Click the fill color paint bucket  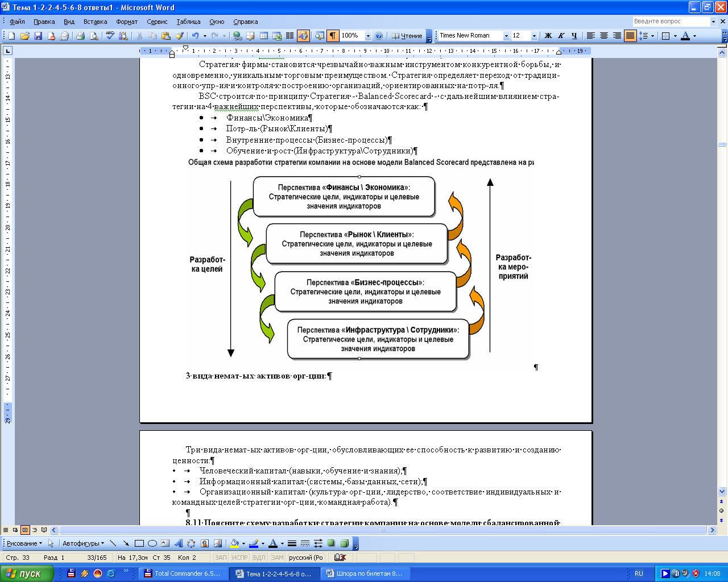point(234,543)
